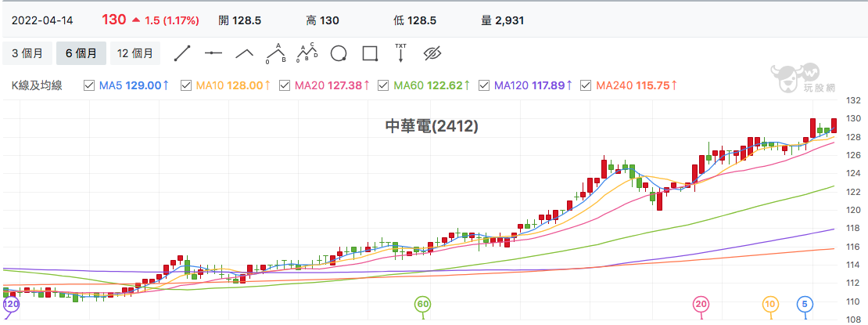
Task: Click the K線及均線 label
Action: 37,85
